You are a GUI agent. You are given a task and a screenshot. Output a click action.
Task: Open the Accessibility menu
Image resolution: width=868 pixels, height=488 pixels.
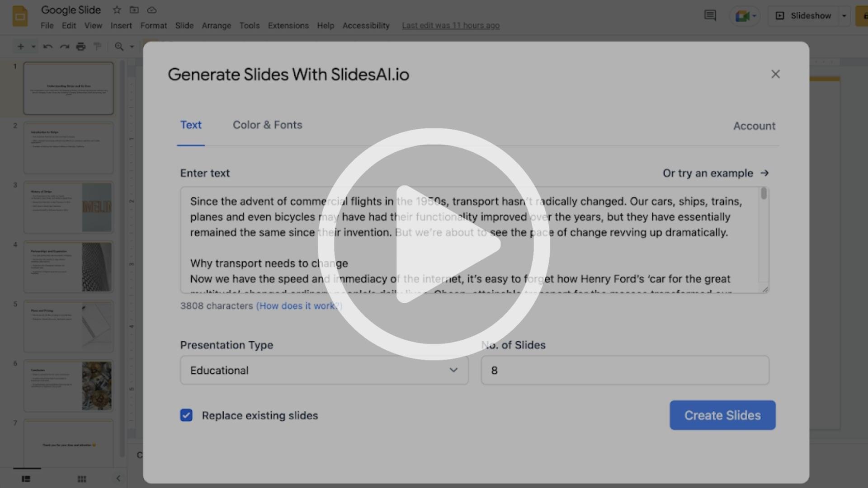coord(366,25)
